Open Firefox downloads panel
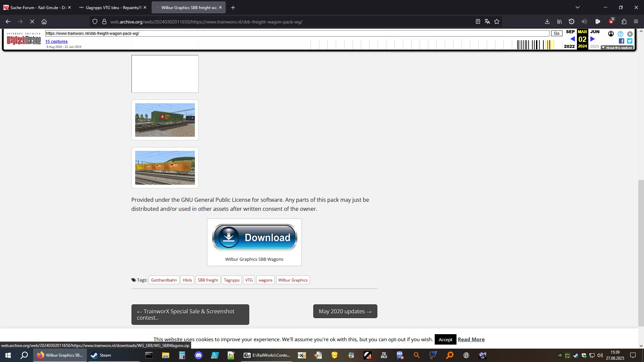 click(x=547, y=21)
